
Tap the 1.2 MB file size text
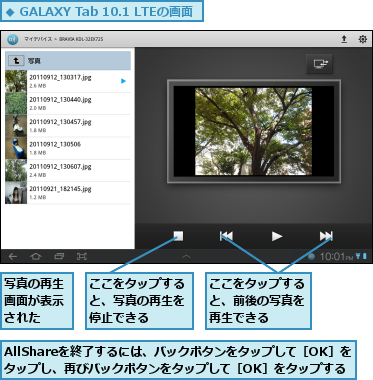coord(37,197)
